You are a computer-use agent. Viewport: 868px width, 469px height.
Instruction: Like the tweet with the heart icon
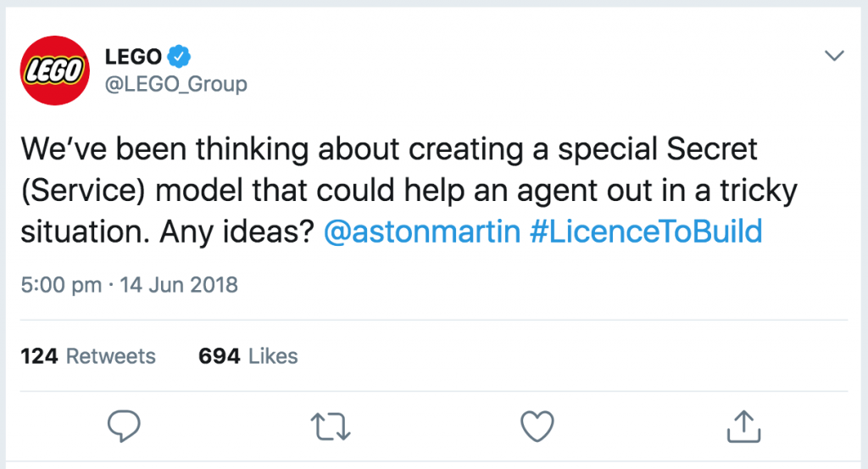537,426
